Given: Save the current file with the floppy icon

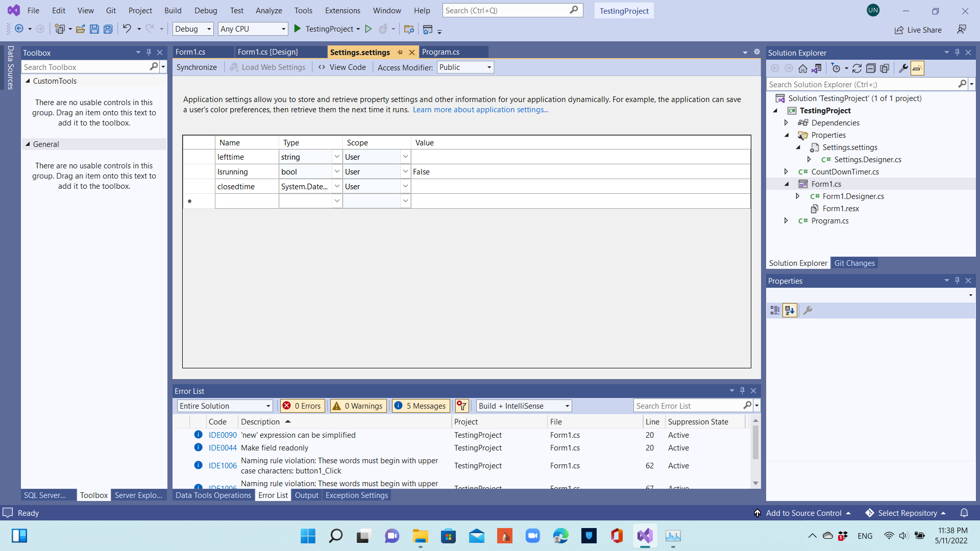Looking at the screenshot, I should click(94, 29).
